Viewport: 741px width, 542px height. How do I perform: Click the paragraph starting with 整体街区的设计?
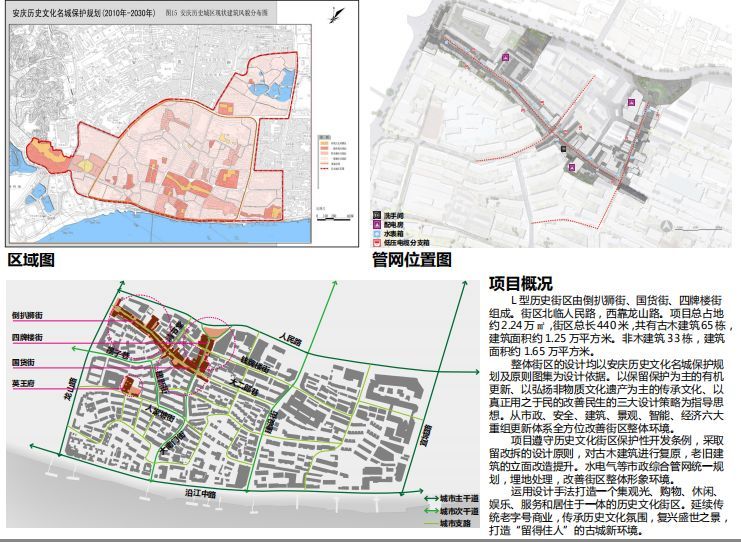606,396
